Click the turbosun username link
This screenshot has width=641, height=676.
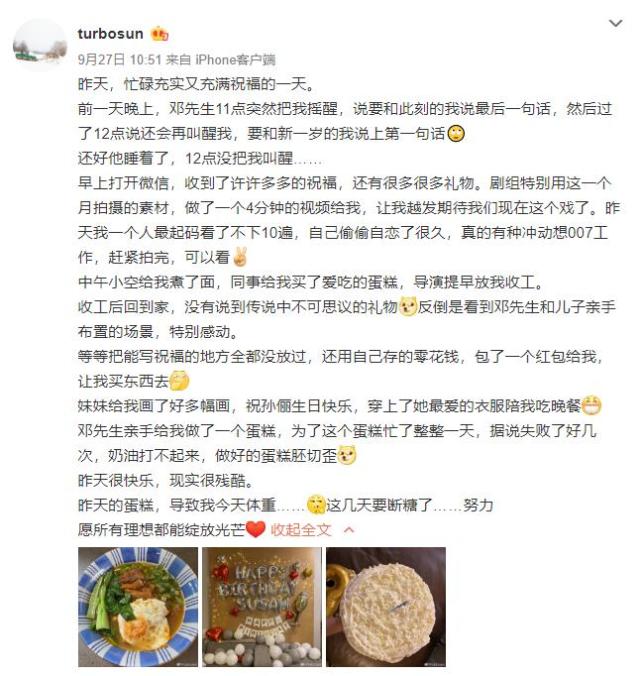click(x=110, y=34)
